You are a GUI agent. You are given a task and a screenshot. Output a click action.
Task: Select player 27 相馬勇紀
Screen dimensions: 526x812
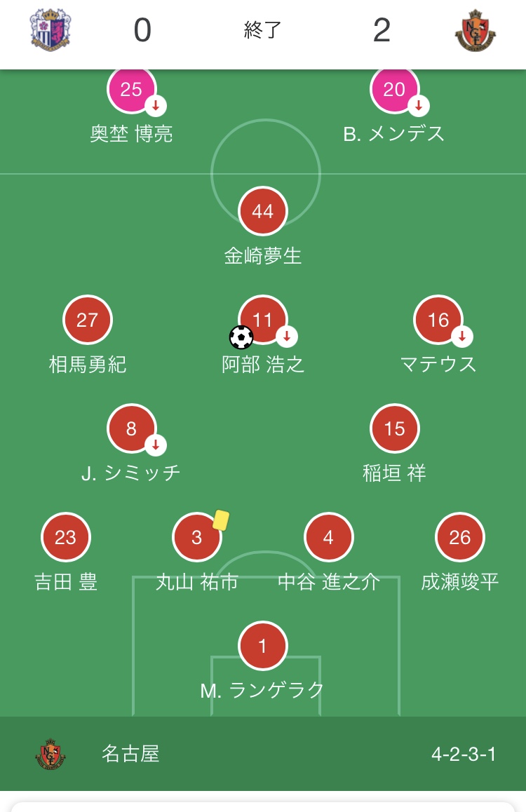[x=88, y=320]
